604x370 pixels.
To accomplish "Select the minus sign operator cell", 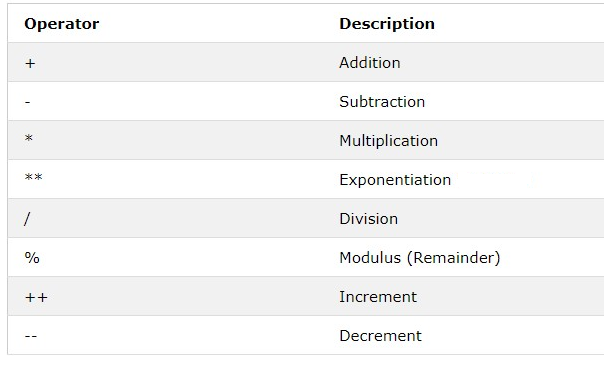I will (x=27, y=102).
